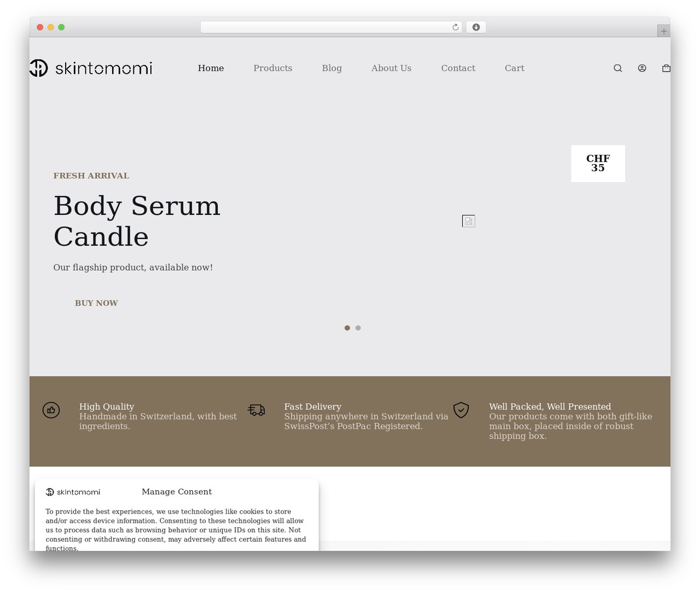
Task: Click the shield Well Packed icon
Action: (461, 410)
